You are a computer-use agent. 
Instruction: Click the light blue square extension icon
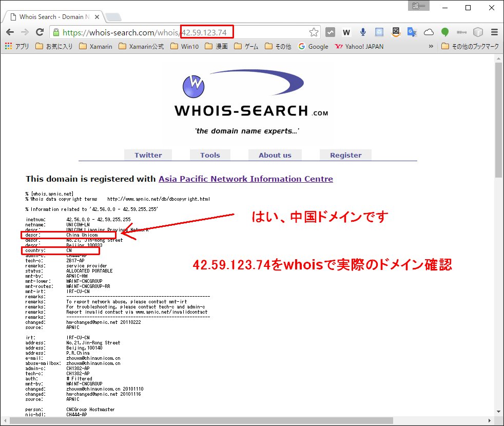[x=379, y=32]
